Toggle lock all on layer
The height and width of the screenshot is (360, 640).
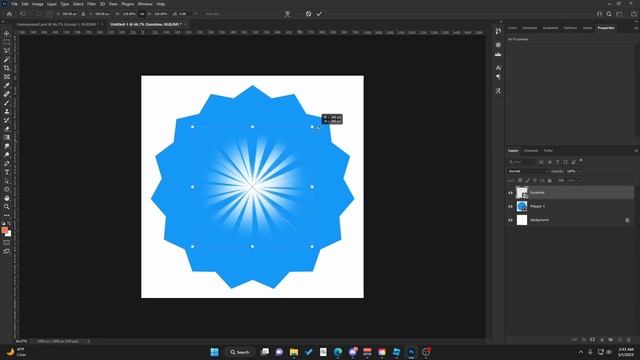549,180
